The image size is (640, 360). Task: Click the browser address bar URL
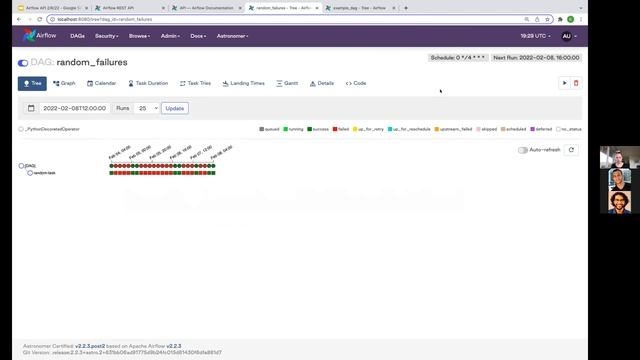click(104, 19)
